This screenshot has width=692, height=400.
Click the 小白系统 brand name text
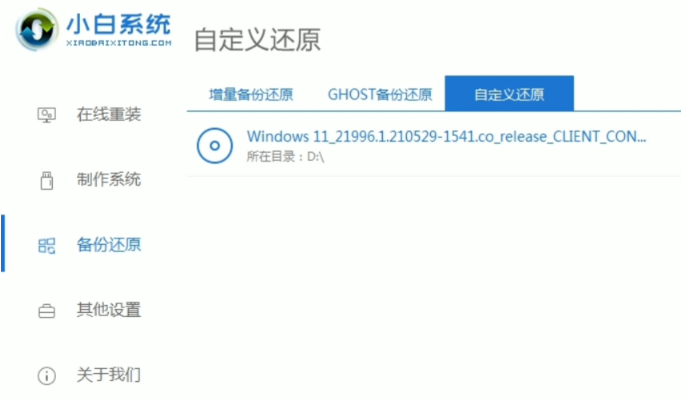pos(118,24)
